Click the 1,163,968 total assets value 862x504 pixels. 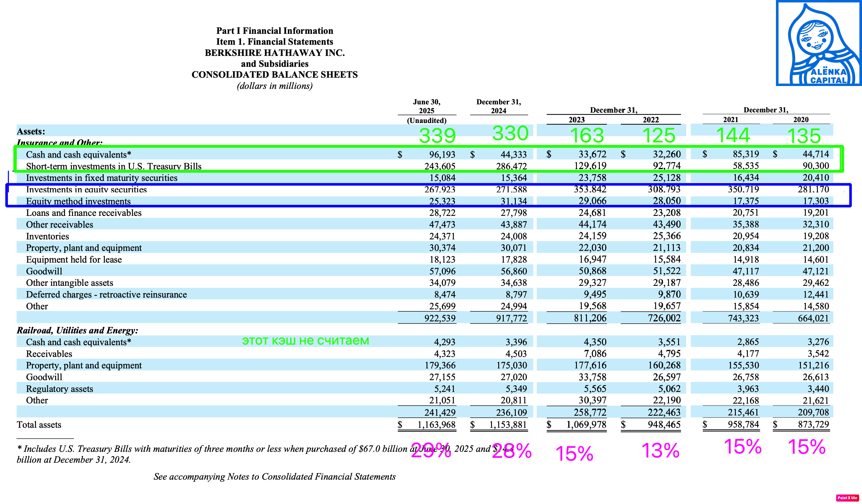pos(436,425)
